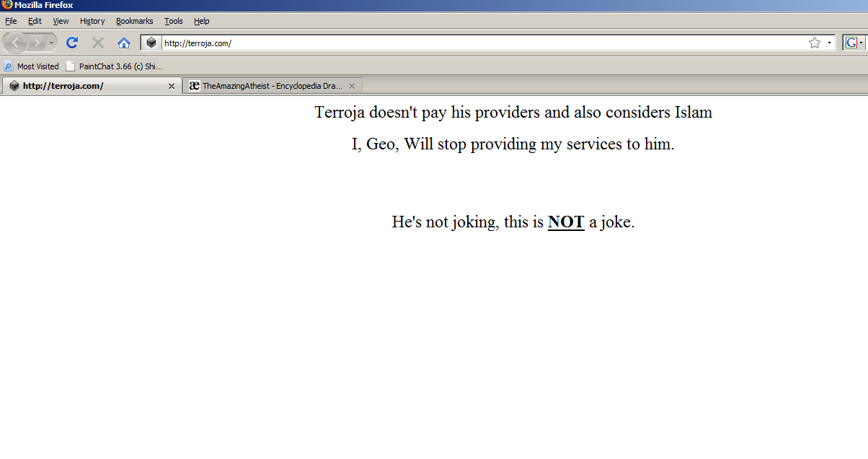868x459 pixels.
Task: Close the terroja.com tab
Action: 171,86
